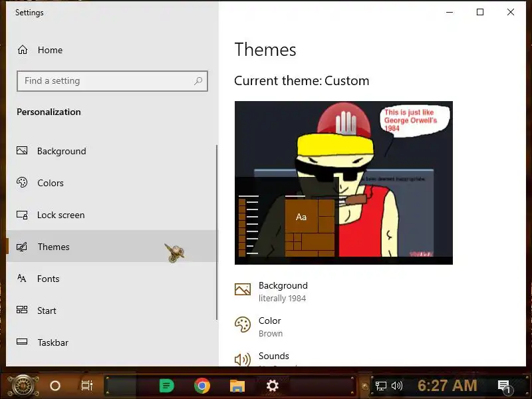The width and height of the screenshot is (532, 399).
Task: Click the Start tiles icon in sidebar
Action: click(x=22, y=309)
